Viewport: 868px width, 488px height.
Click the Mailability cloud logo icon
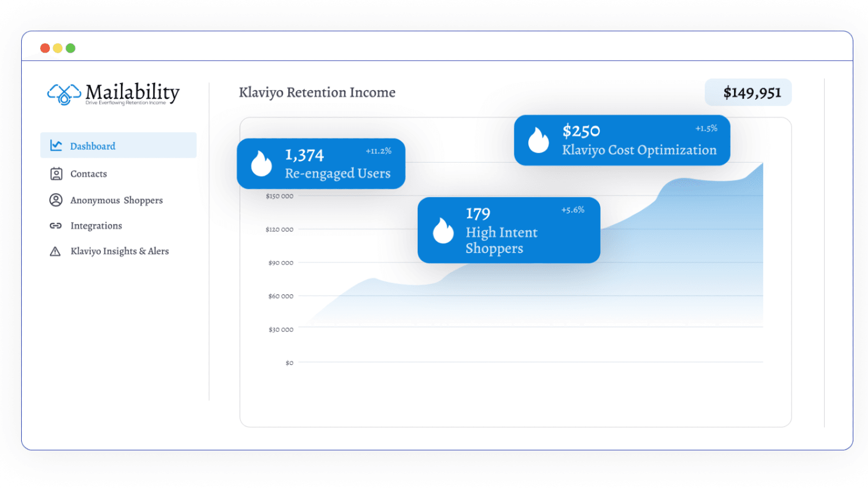tap(64, 94)
